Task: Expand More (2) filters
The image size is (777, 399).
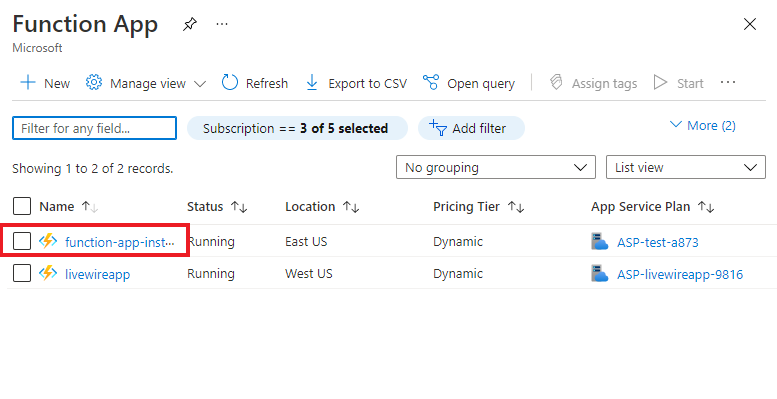Action: tap(703, 125)
